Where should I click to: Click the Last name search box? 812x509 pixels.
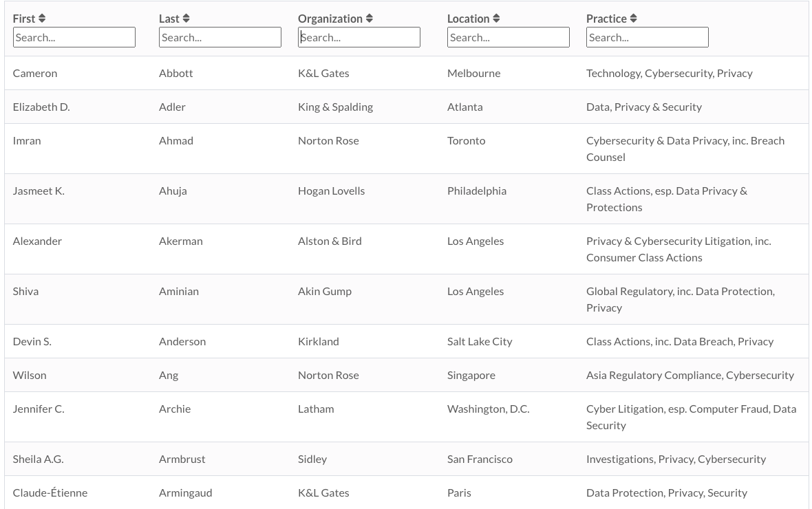220,37
